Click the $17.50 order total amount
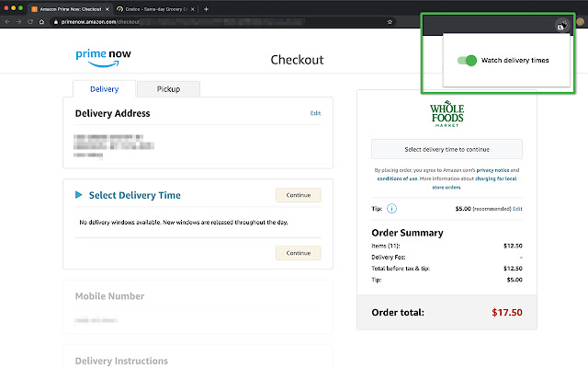The width and height of the screenshot is (588, 368). [x=507, y=312]
